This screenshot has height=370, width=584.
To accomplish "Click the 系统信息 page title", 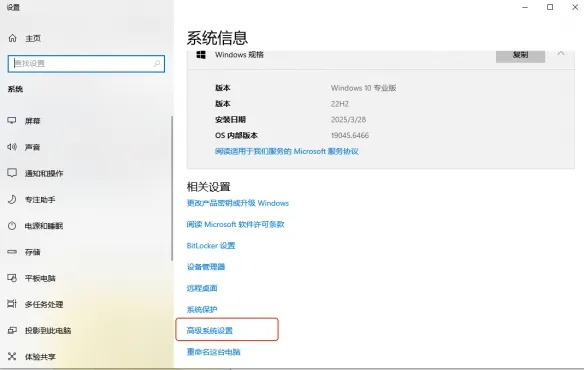I will click(x=217, y=38).
